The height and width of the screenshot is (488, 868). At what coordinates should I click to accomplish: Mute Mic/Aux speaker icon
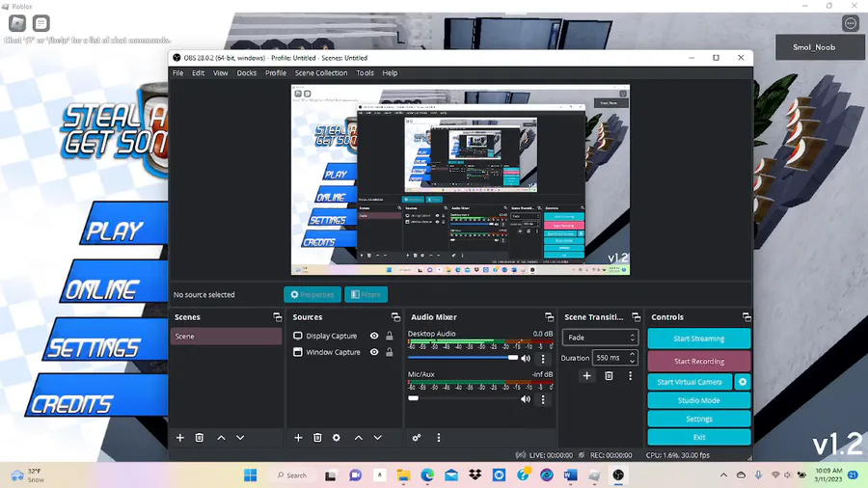click(526, 399)
